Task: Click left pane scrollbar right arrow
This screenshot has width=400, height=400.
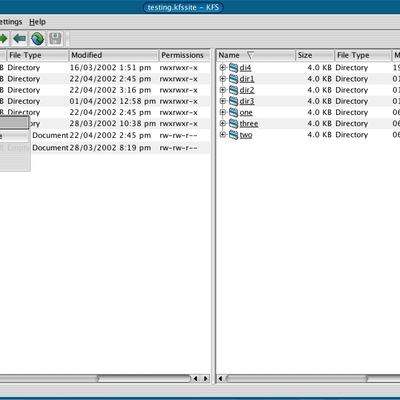Action: point(206,378)
